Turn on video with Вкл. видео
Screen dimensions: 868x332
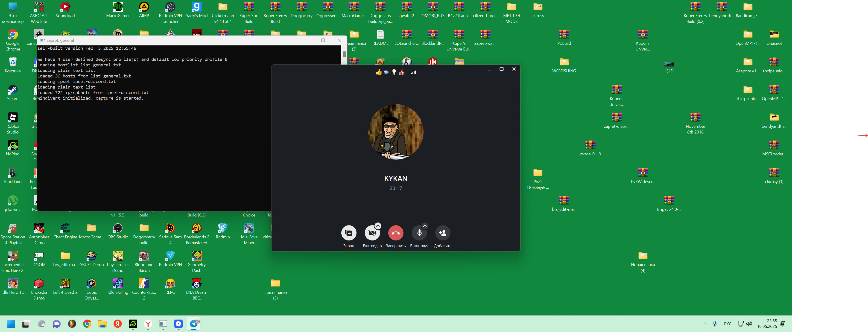(x=372, y=233)
